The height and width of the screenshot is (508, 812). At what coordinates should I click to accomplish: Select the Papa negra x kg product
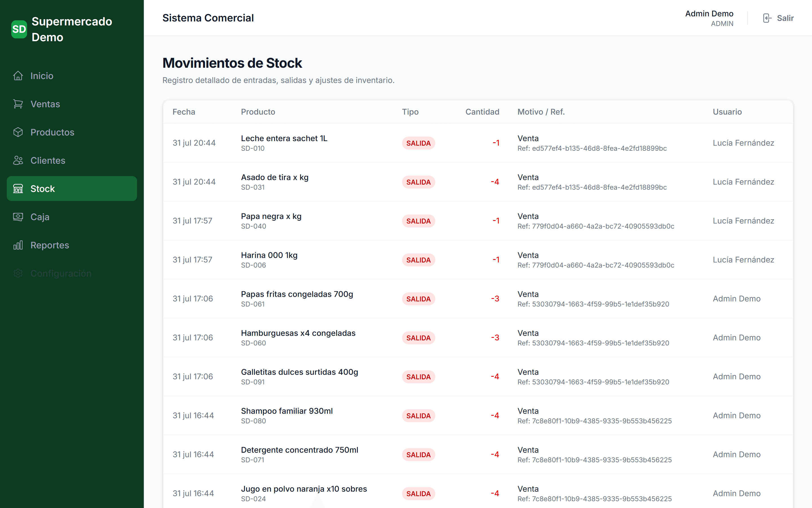click(x=271, y=216)
